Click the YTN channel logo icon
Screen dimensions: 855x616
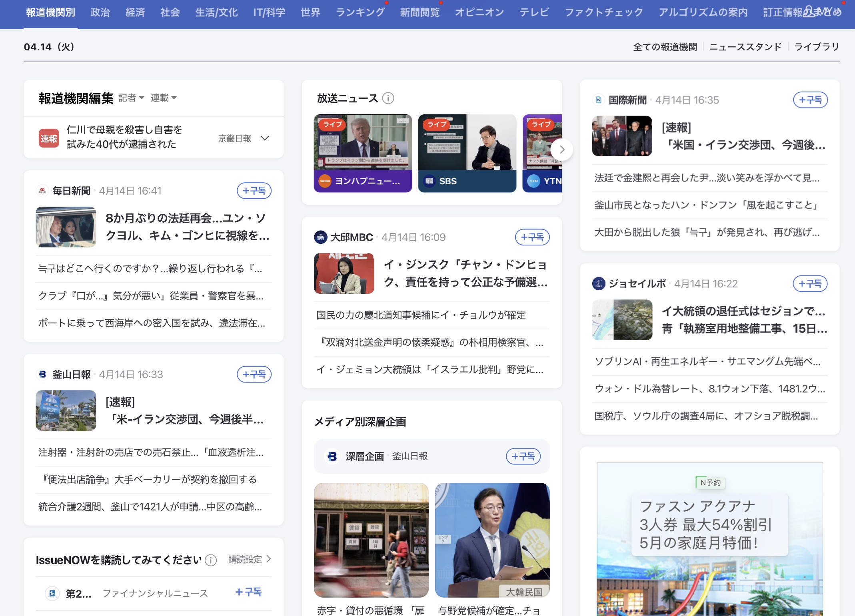[x=534, y=181]
